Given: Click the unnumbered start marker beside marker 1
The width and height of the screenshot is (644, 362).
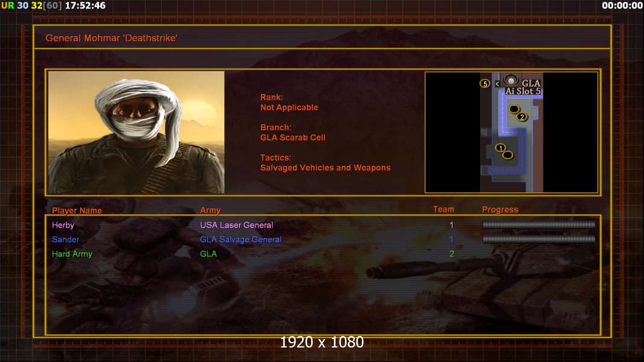Looking at the screenshot, I should point(508,155).
